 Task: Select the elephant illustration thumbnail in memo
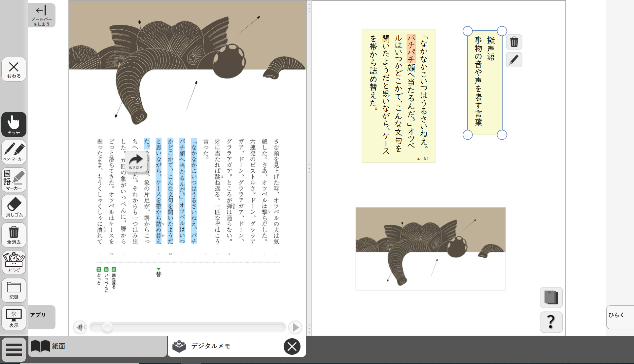click(431, 249)
